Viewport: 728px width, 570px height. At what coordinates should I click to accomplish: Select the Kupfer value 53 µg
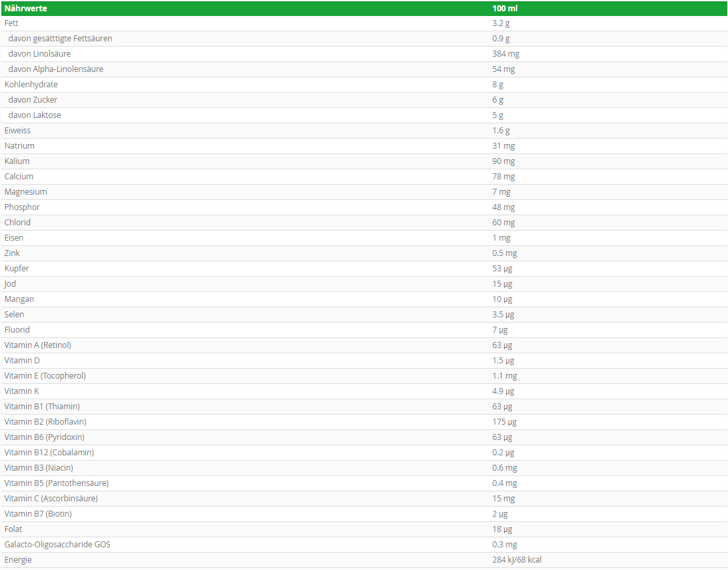tap(503, 268)
